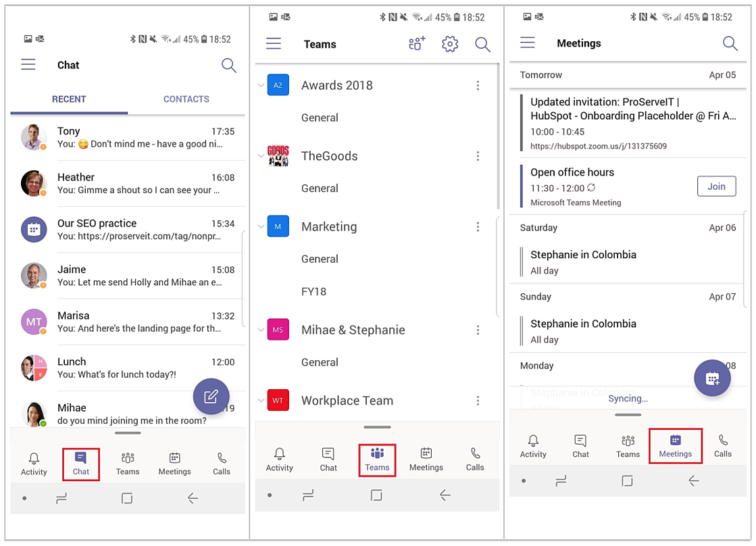Open more options for TheGoods team
The width and height of the screenshot is (756, 546).
478,156
